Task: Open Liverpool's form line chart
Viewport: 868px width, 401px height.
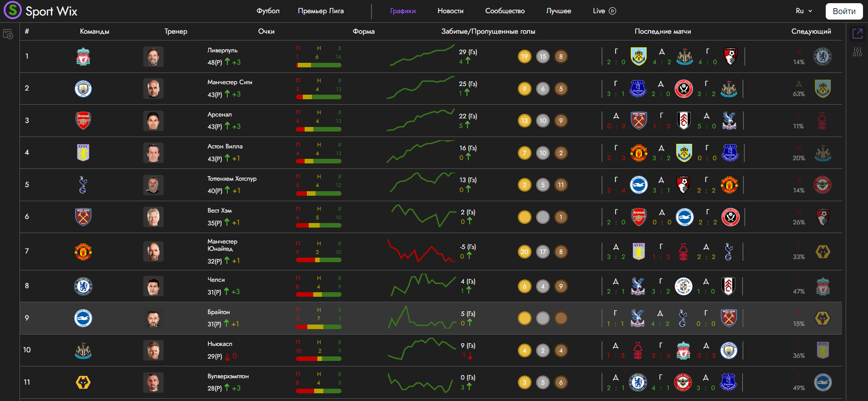Action: [x=422, y=55]
